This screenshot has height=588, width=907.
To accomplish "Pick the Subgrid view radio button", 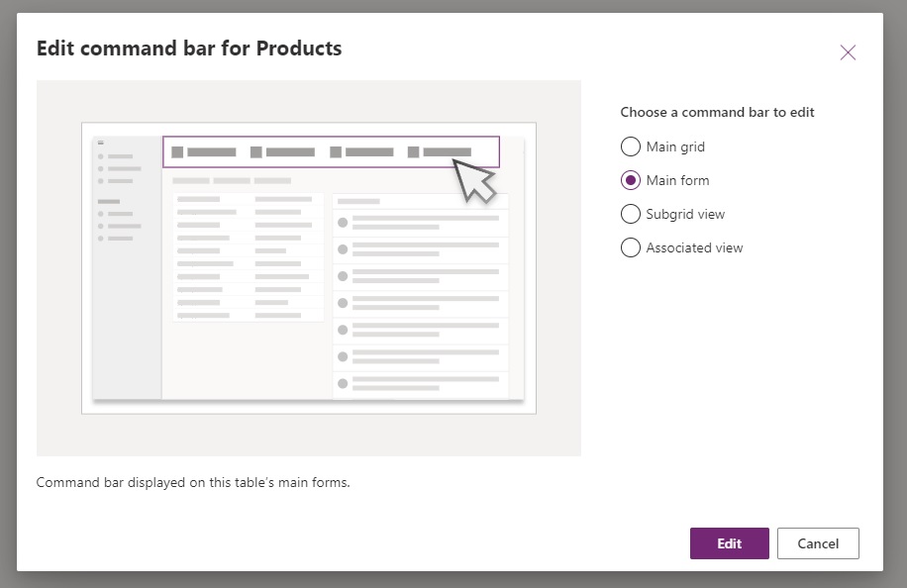I will coord(631,214).
